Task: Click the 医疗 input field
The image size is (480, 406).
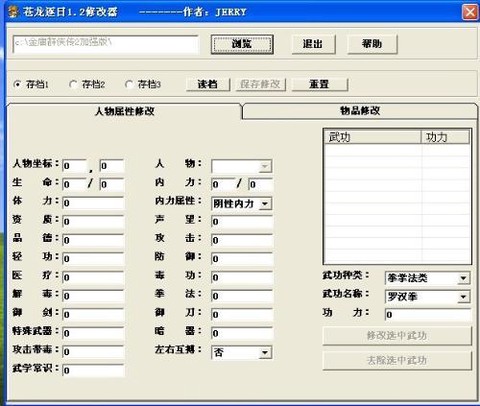Action: point(93,278)
